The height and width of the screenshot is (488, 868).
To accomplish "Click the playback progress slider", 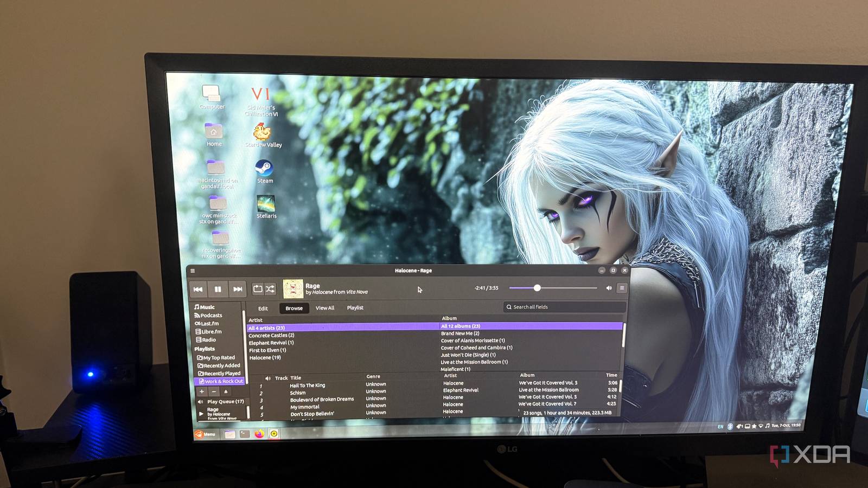I will coord(537,287).
